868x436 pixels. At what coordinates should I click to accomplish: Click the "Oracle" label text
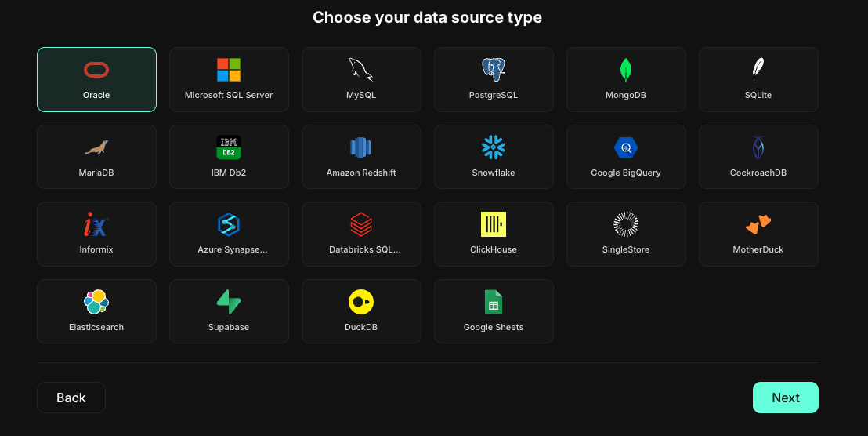click(96, 95)
